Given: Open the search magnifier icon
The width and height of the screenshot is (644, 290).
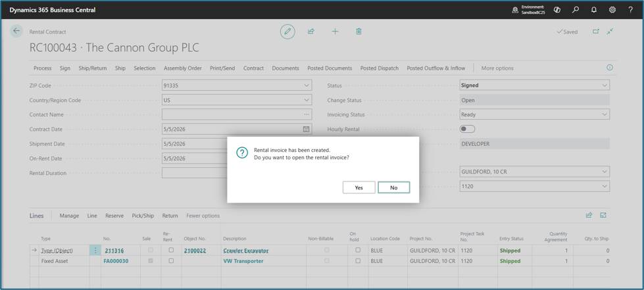Looking at the screenshot, I should point(576,10).
